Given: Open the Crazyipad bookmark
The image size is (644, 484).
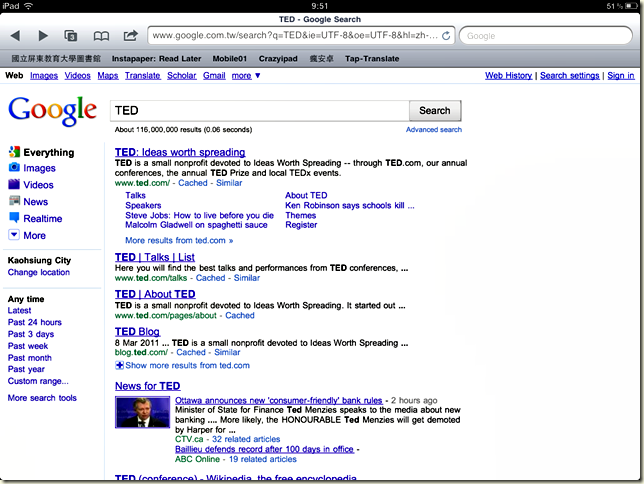Looking at the screenshot, I should [x=278, y=59].
